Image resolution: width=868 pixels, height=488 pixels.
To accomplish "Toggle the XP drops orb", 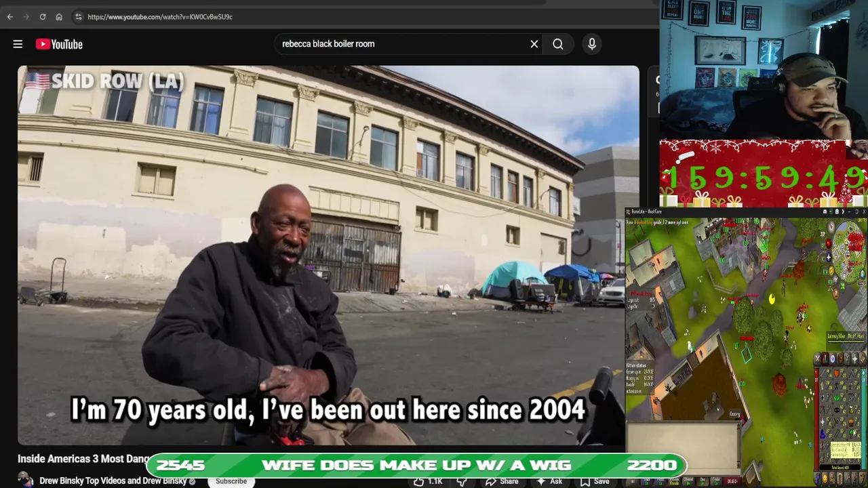I will point(823,234).
